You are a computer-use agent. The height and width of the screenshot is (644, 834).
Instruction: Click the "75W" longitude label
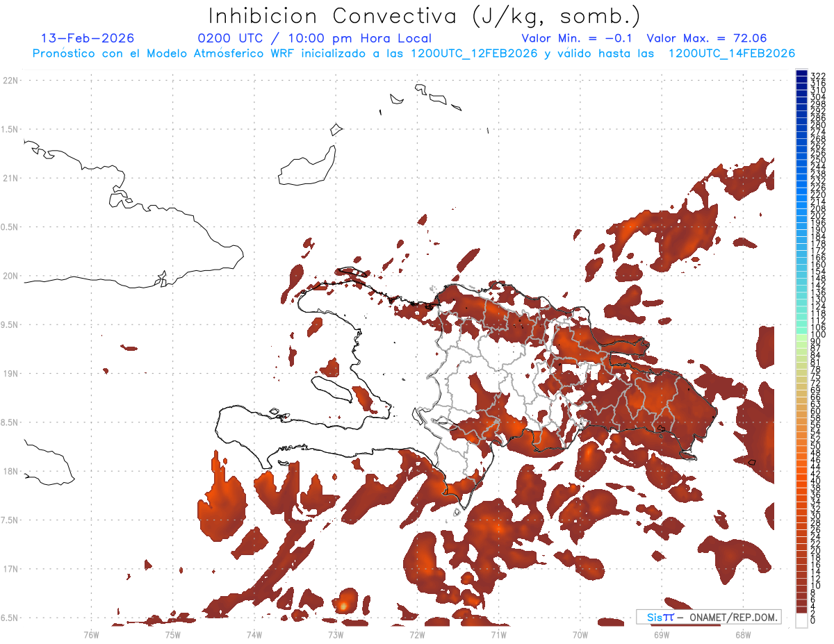[x=172, y=634]
